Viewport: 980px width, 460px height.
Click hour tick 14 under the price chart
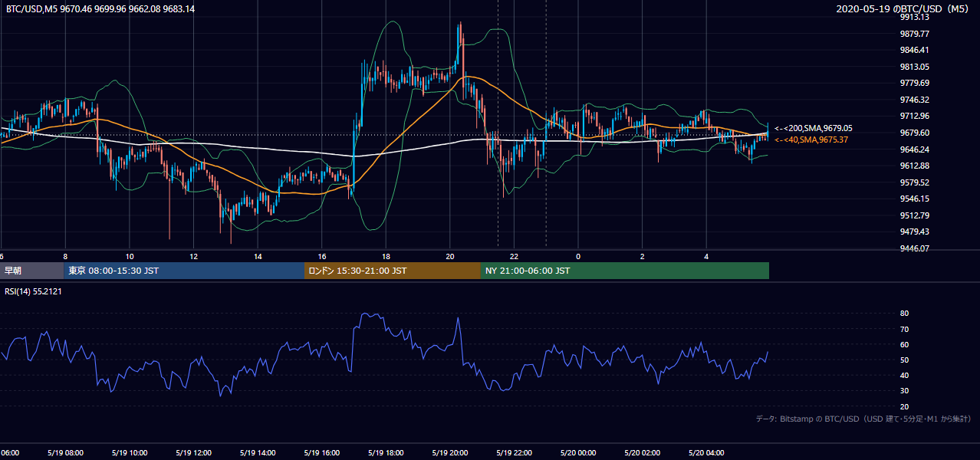(x=258, y=256)
